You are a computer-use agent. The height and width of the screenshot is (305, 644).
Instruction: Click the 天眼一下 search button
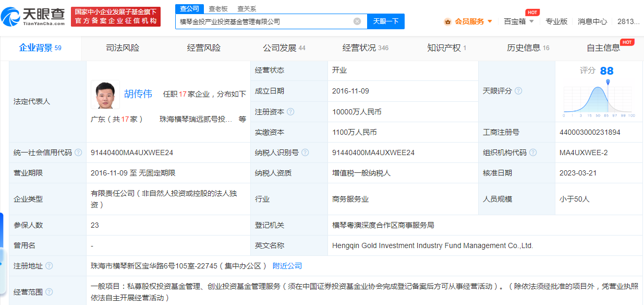pyautogui.click(x=385, y=21)
